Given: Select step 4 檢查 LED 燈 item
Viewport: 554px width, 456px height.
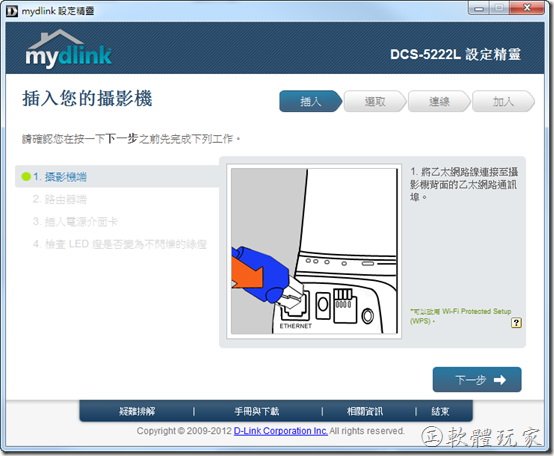Looking at the screenshot, I should pos(120,244).
